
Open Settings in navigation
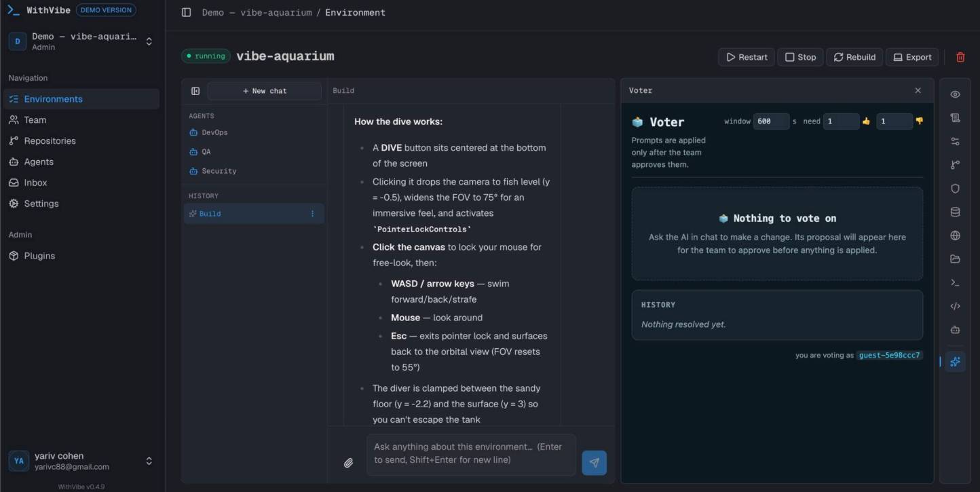(81, 204)
